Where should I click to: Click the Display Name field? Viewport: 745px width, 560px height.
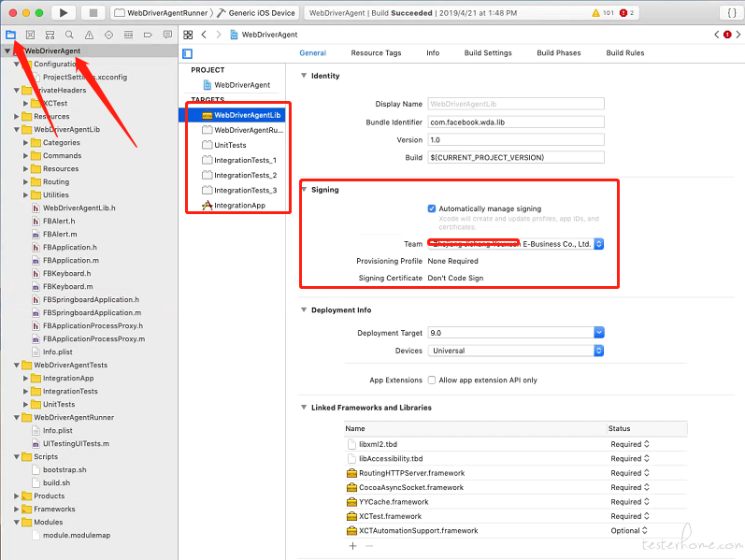(x=516, y=104)
